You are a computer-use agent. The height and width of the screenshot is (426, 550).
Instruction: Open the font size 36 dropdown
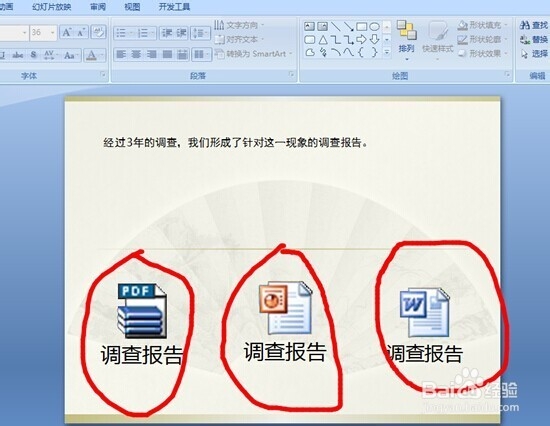click(53, 33)
